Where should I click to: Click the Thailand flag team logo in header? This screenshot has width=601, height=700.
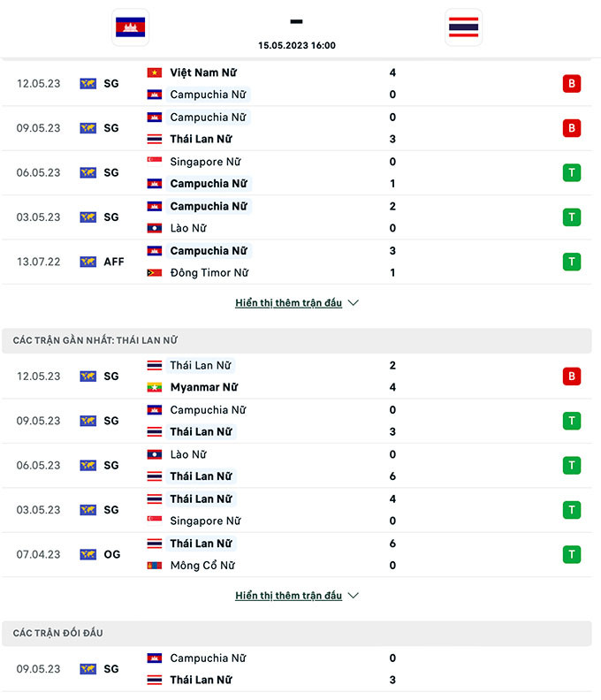click(464, 27)
